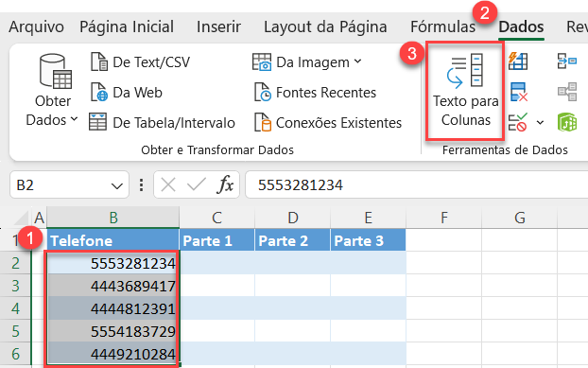Click the Fontes Recentes label
This screenshot has width=588, height=368.
coord(326,93)
